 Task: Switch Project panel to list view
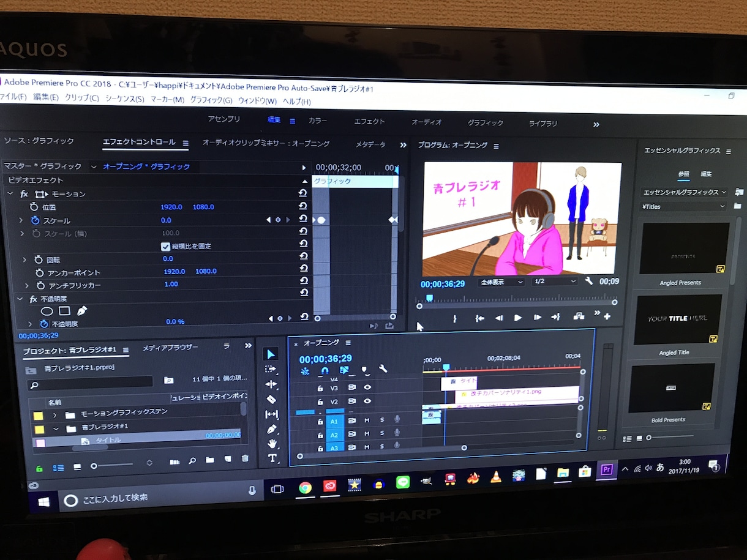coord(58,468)
